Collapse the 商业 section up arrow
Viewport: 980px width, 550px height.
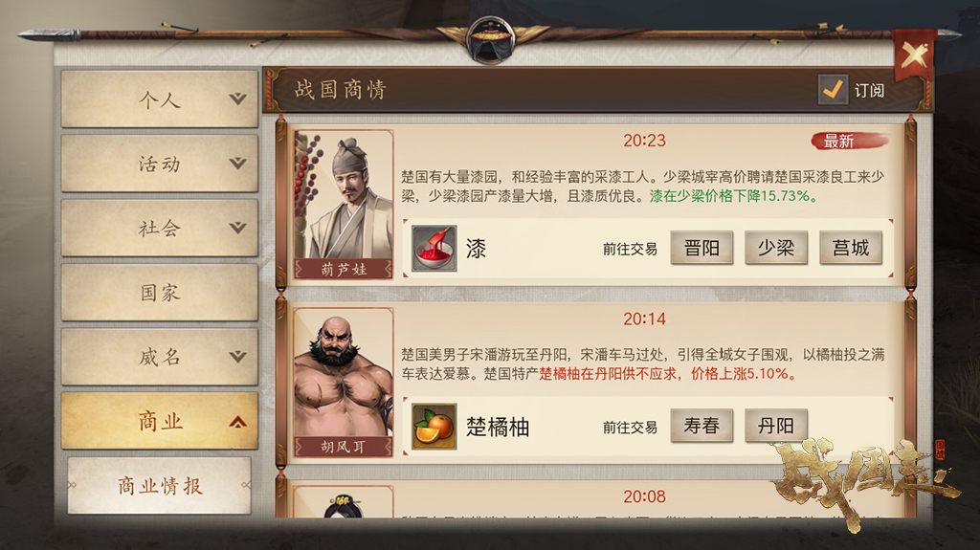(x=237, y=422)
